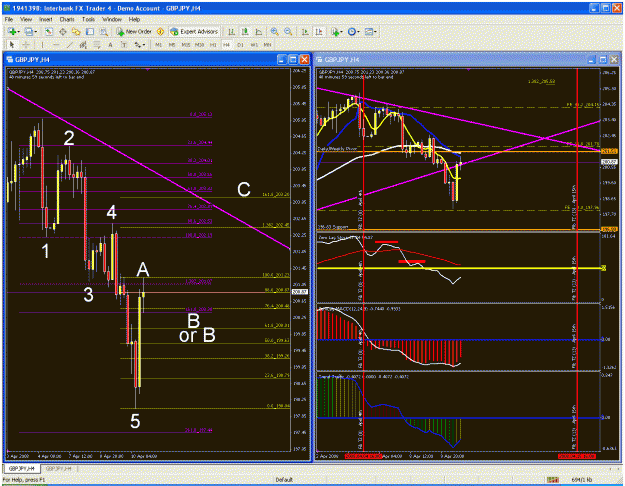Open the Periods clock icon
The height and width of the screenshot is (486, 625).
coord(352,31)
